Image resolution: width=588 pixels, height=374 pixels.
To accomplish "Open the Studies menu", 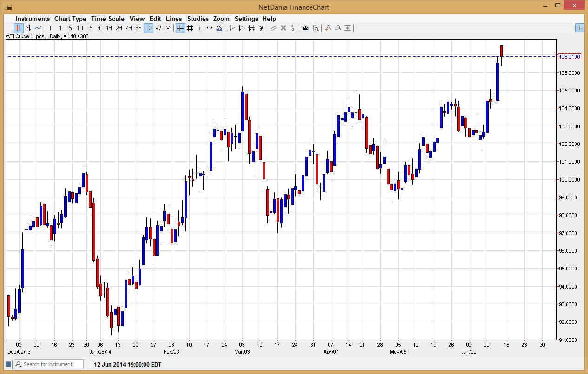I will pos(198,19).
